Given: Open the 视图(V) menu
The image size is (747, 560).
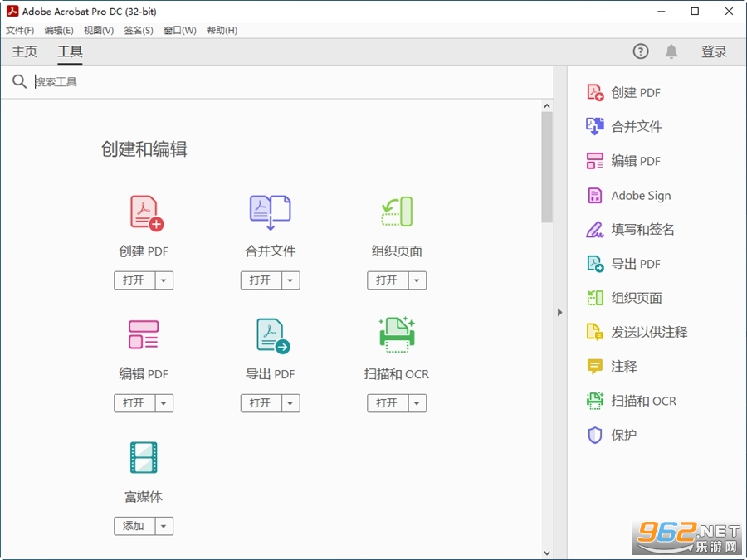Looking at the screenshot, I should tap(99, 31).
